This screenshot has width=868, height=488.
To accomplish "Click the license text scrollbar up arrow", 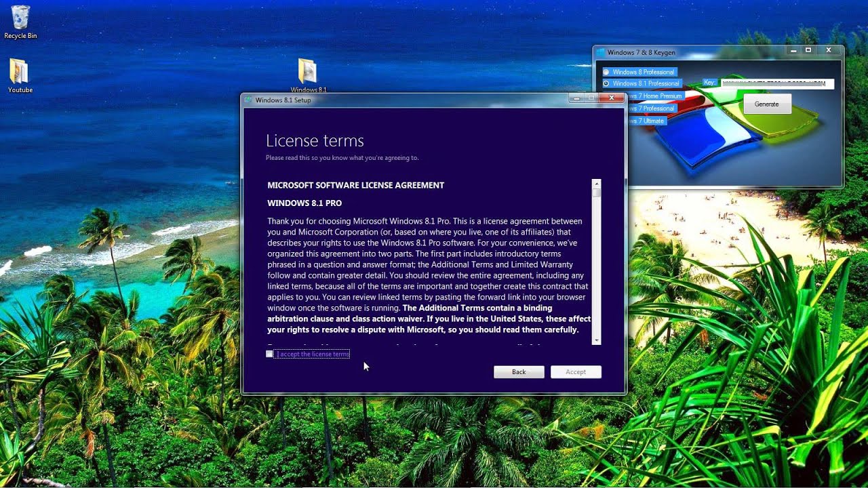I will (x=597, y=183).
